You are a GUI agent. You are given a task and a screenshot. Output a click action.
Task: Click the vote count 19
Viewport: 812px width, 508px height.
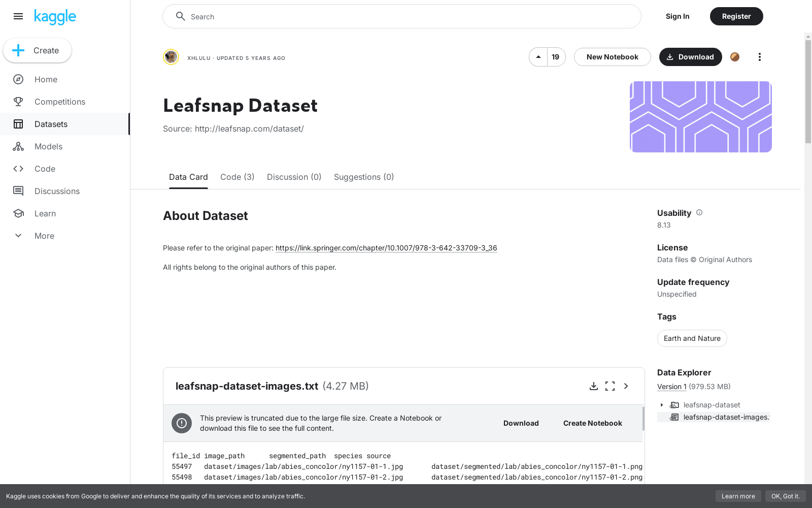point(556,57)
